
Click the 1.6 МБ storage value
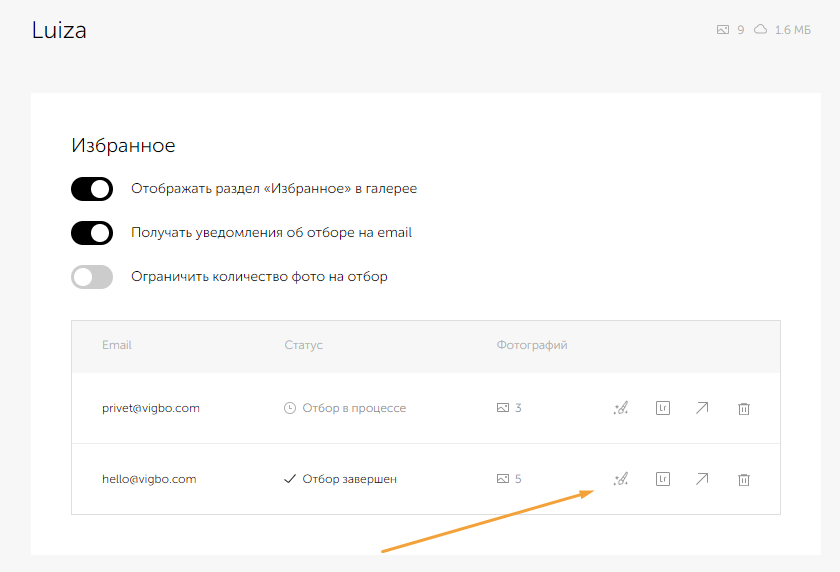pyautogui.click(x=792, y=30)
